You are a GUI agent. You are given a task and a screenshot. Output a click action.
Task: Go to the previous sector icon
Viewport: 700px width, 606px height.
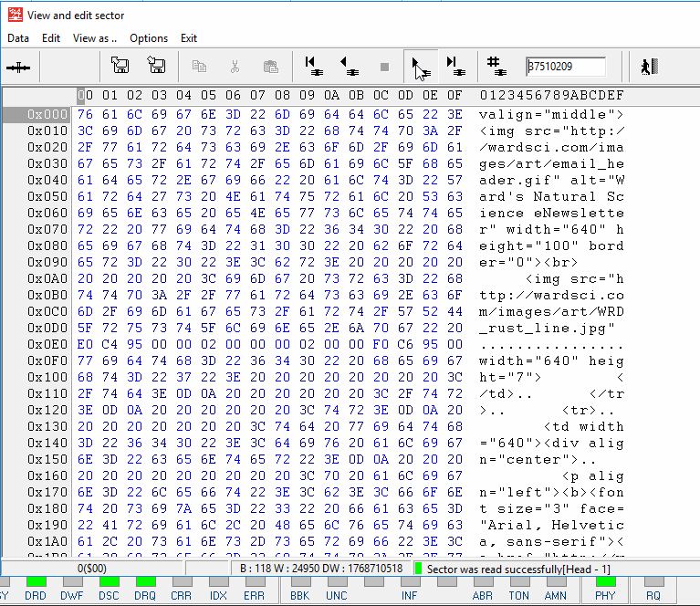click(350, 66)
